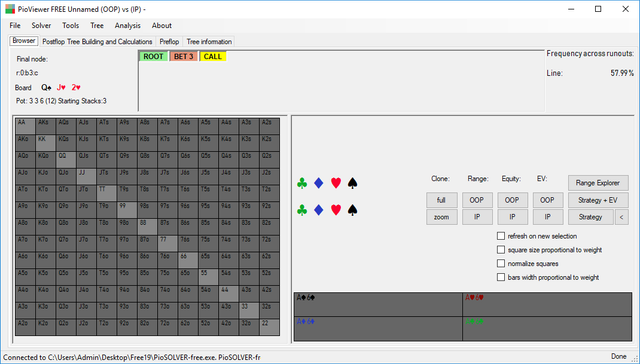Select the A♣6♣ combo cell
This screenshot has width=640, height=364.
coord(547,328)
